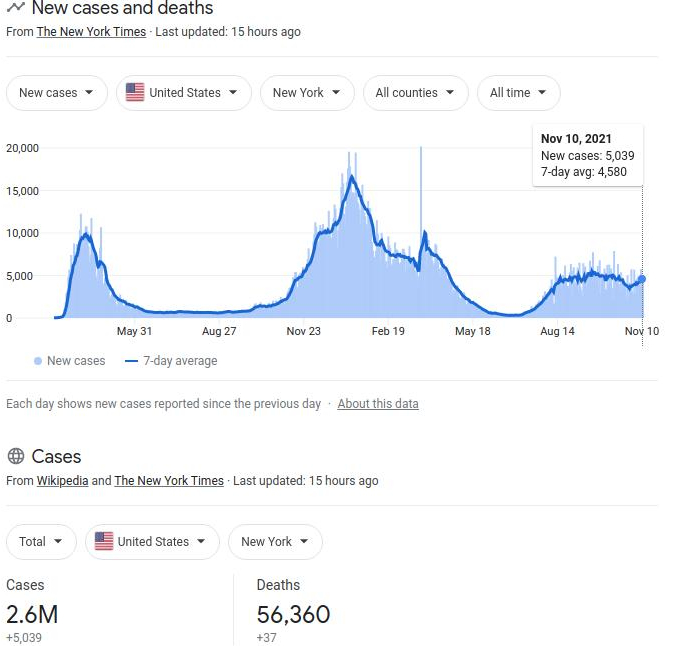The width and height of the screenshot is (681, 646).
Task: Click the US flag in the chart country filter
Action: pyautogui.click(x=135, y=93)
